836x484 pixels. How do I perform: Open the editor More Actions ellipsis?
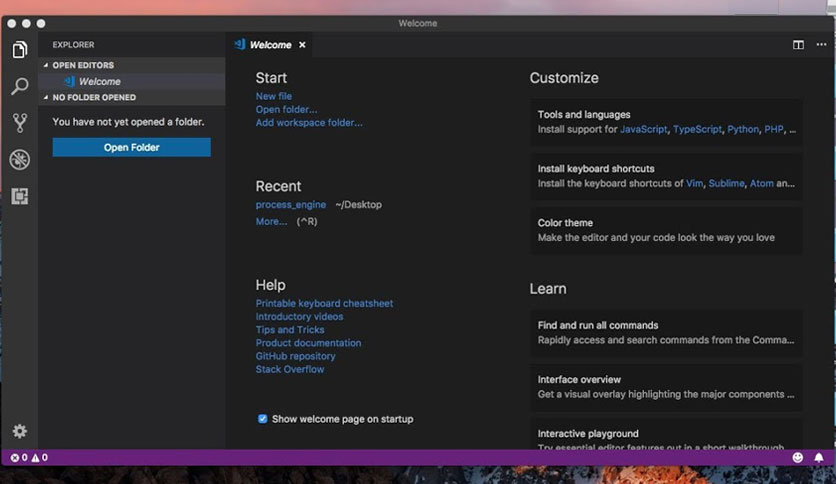tap(821, 45)
